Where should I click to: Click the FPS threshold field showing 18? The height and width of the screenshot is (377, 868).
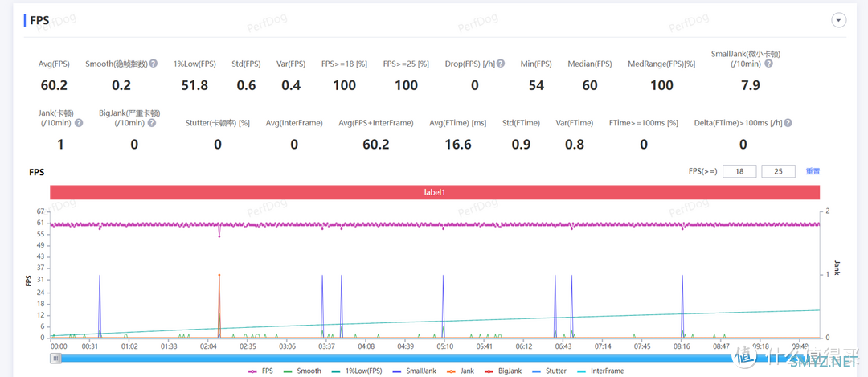click(x=739, y=171)
